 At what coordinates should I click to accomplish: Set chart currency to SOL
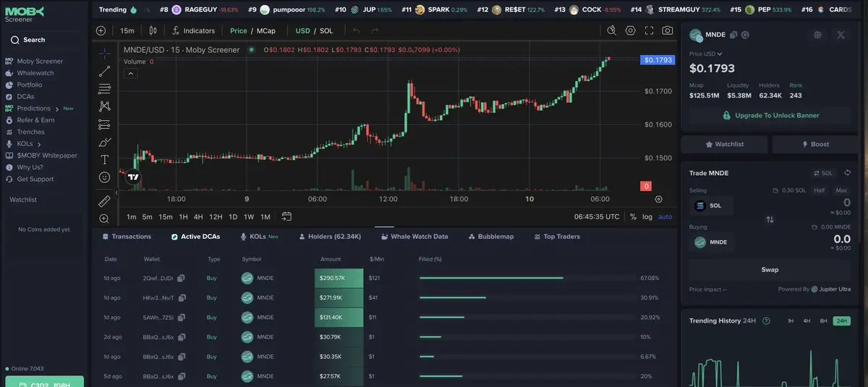tap(326, 30)
